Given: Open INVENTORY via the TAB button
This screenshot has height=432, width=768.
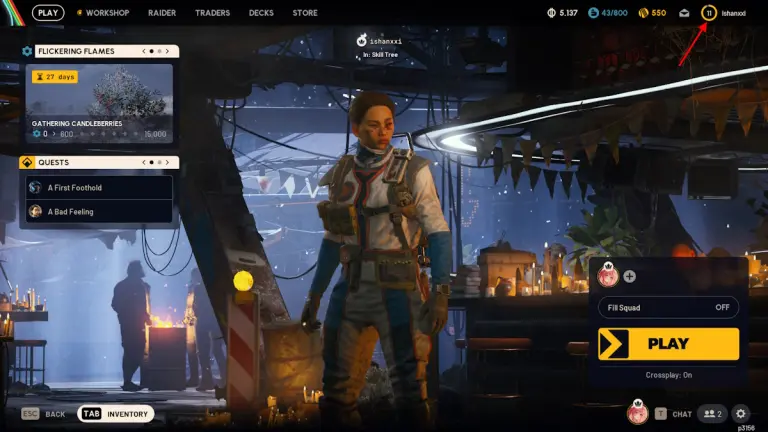Looking at the screenshot, I should pos(116,414).
